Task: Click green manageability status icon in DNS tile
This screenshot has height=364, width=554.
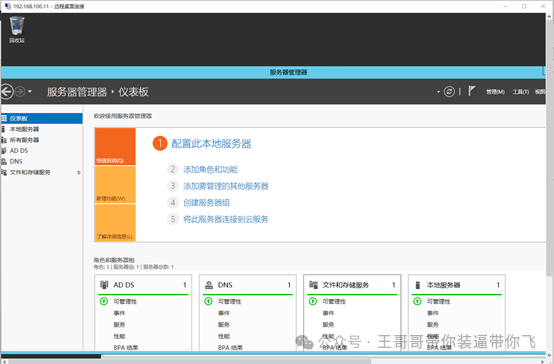Action: tap(208, 301)
